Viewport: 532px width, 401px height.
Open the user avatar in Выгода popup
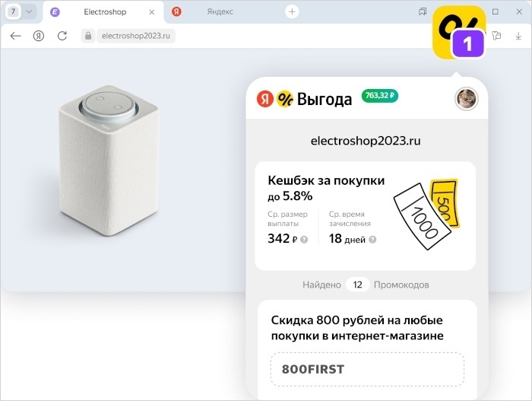(x=466, y=99)
